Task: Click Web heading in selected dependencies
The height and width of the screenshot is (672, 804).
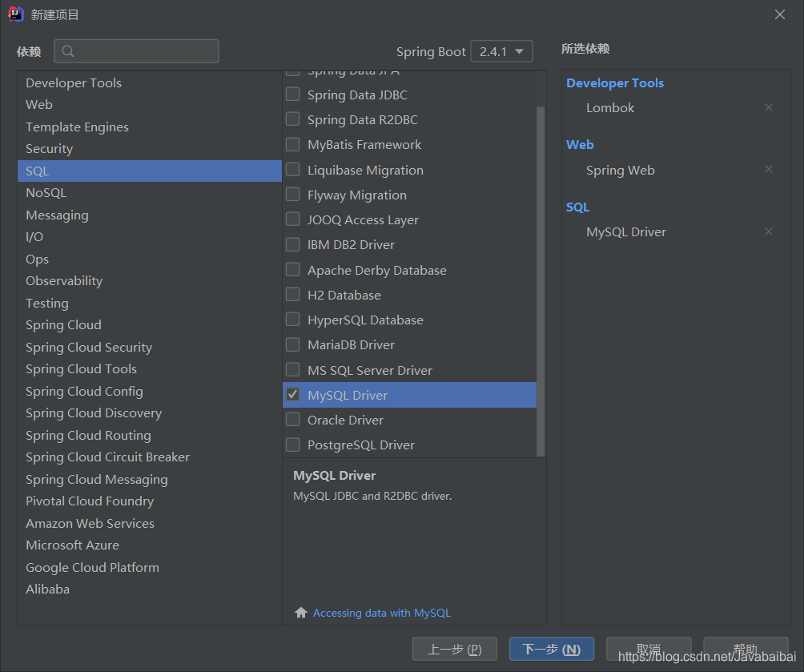Action: click(x=580, y=145)
